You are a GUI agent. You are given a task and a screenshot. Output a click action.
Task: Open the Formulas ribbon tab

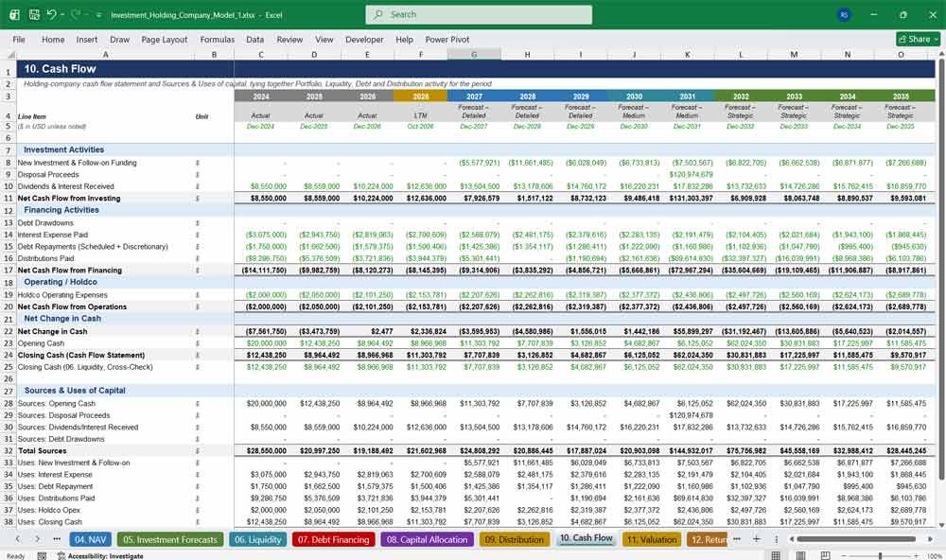pos(218,39)
